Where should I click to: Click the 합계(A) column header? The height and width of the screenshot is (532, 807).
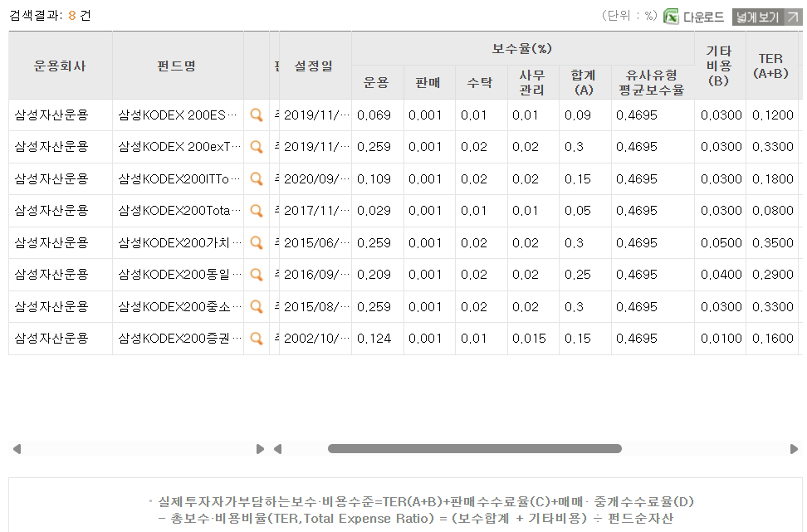point(584,82)
